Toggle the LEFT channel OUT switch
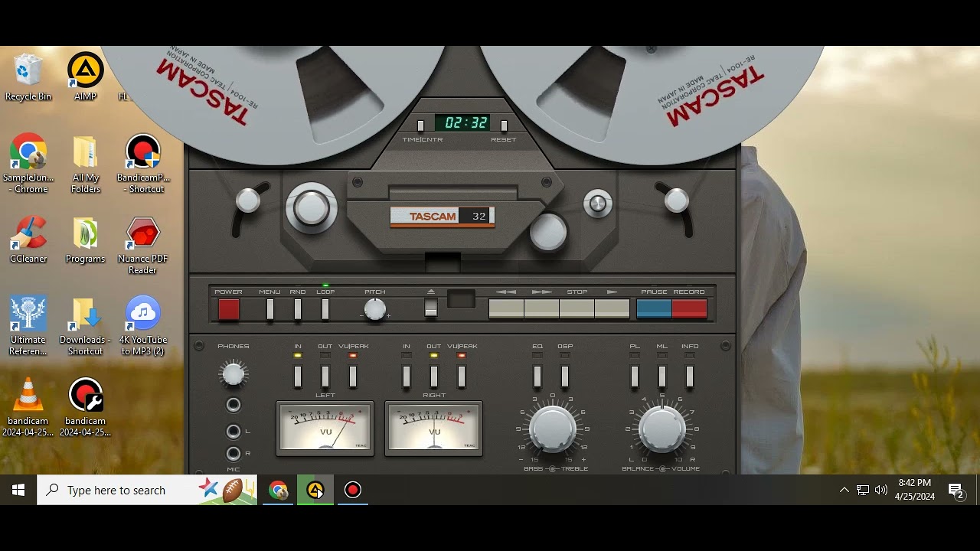Screen dimensions: 980x551 coord(325,377)
